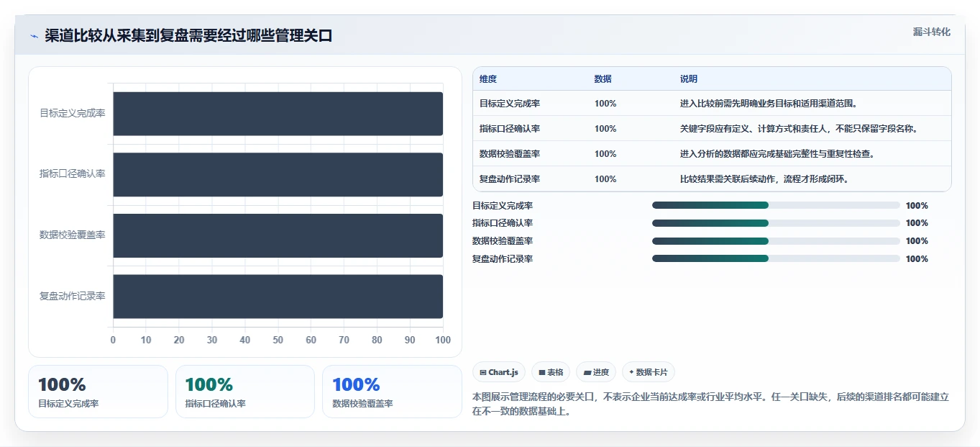This screenshot has height=447, width=980.
Task: Click the 100% value in table row 复盘动作记录率
Action: pos(605,179)
